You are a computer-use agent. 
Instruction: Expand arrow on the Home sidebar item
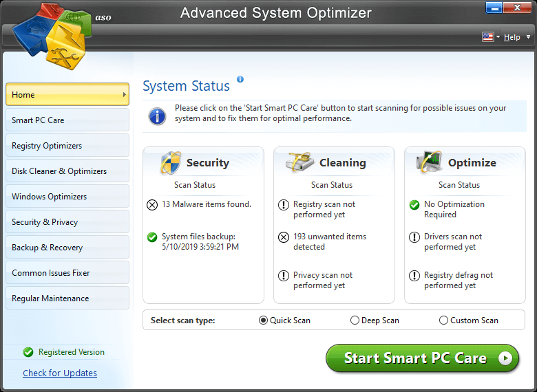tap(125, 94)
